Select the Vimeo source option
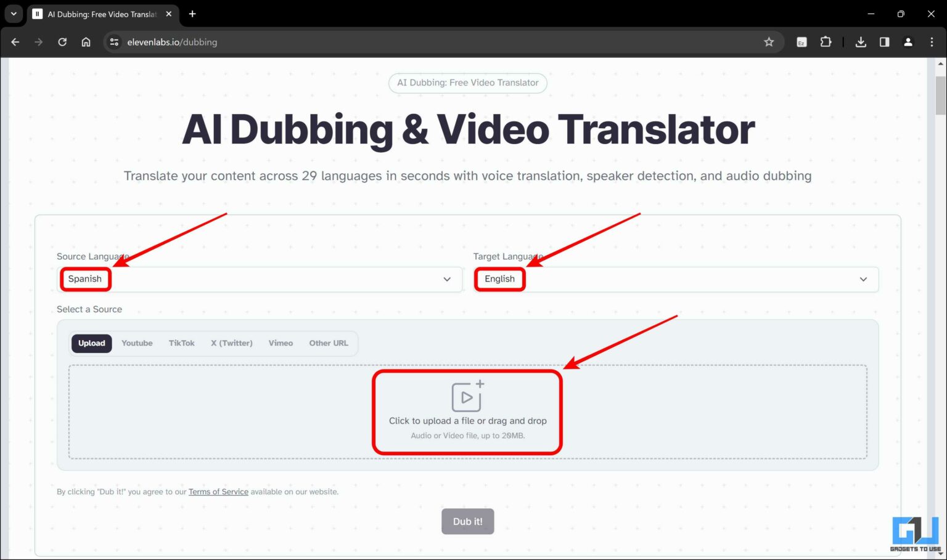Image resolution: width=947 pixels, height=560 pixels. click(x=281, y=343)
